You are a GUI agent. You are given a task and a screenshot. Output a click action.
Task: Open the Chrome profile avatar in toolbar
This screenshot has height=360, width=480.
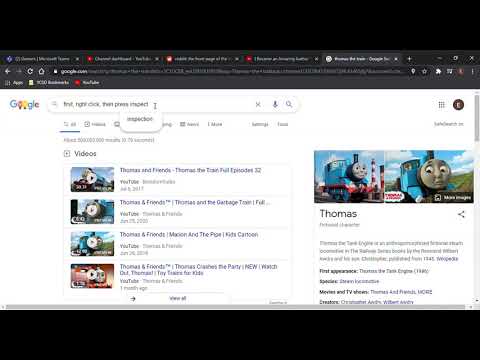pos(461,71)
